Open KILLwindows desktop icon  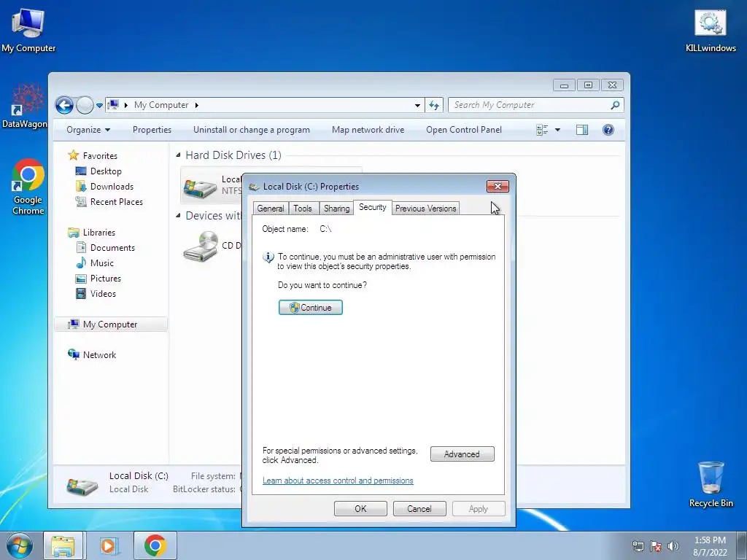click(x=711, y=31)
